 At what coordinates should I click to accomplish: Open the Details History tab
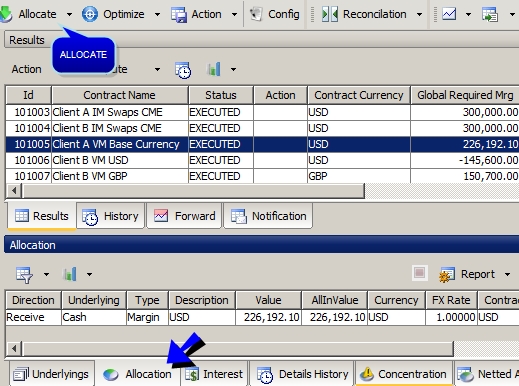coord(302,374)
